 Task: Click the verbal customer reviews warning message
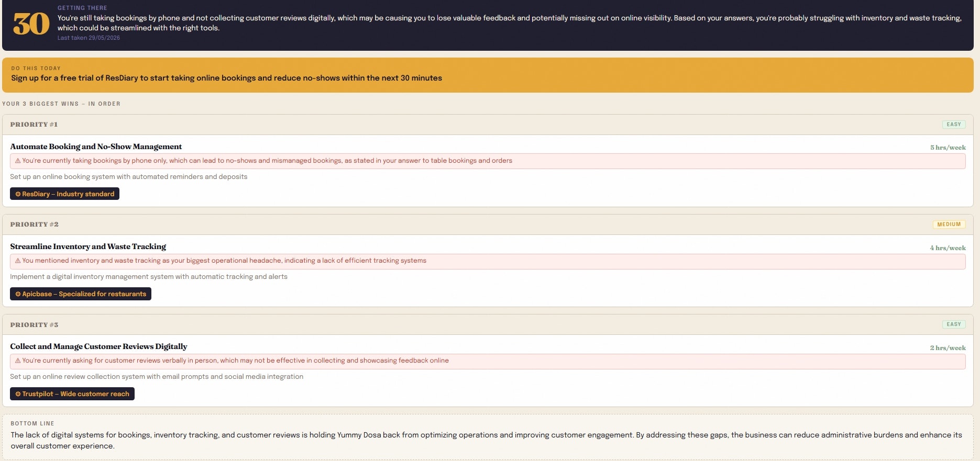(x=488, y=361)
